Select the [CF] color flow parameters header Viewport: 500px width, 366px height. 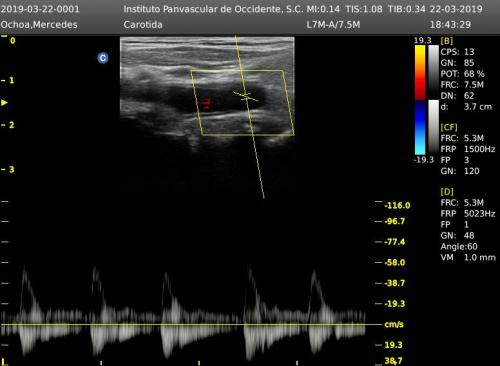pyautogui.click(x=449, y=127)
